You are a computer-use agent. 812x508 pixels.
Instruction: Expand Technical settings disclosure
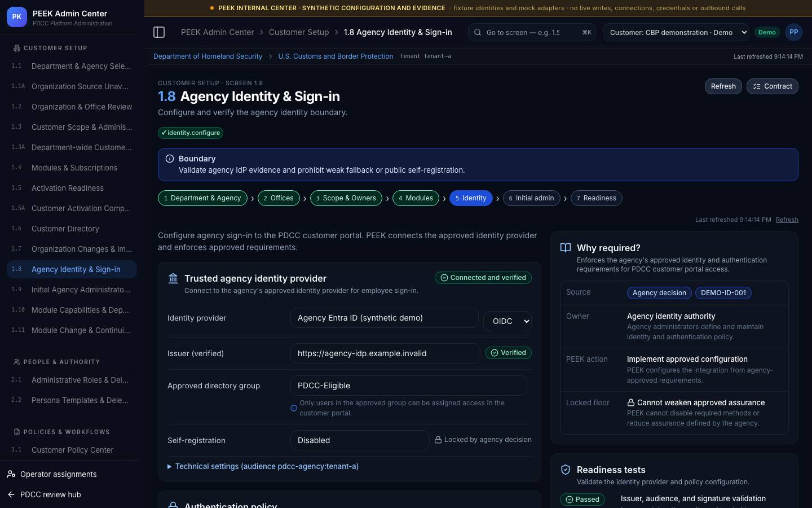pos(263,466)
